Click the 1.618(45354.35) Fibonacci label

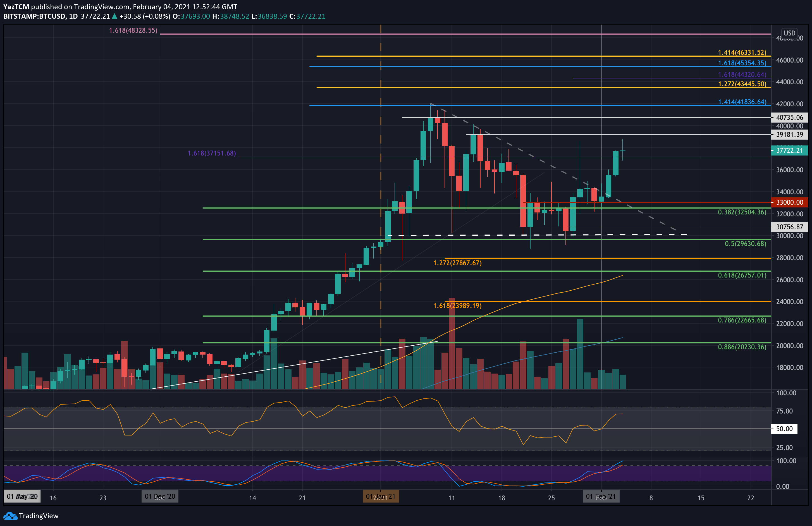click(742, 63)
